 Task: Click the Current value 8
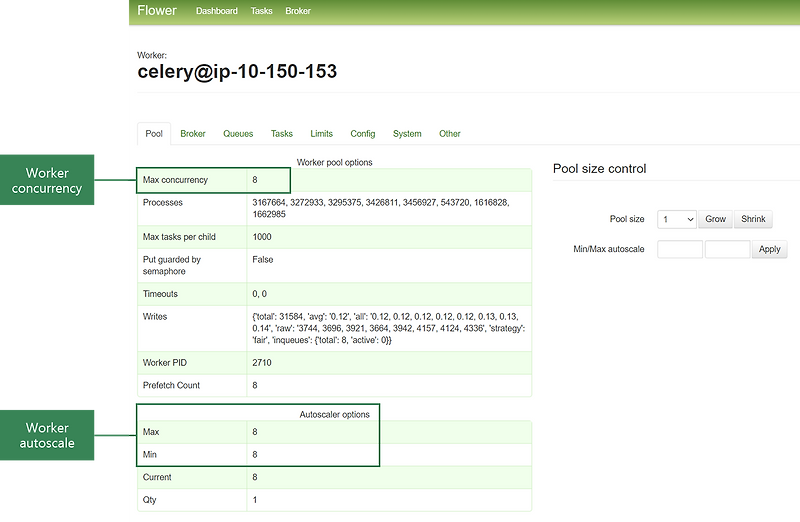255,477
